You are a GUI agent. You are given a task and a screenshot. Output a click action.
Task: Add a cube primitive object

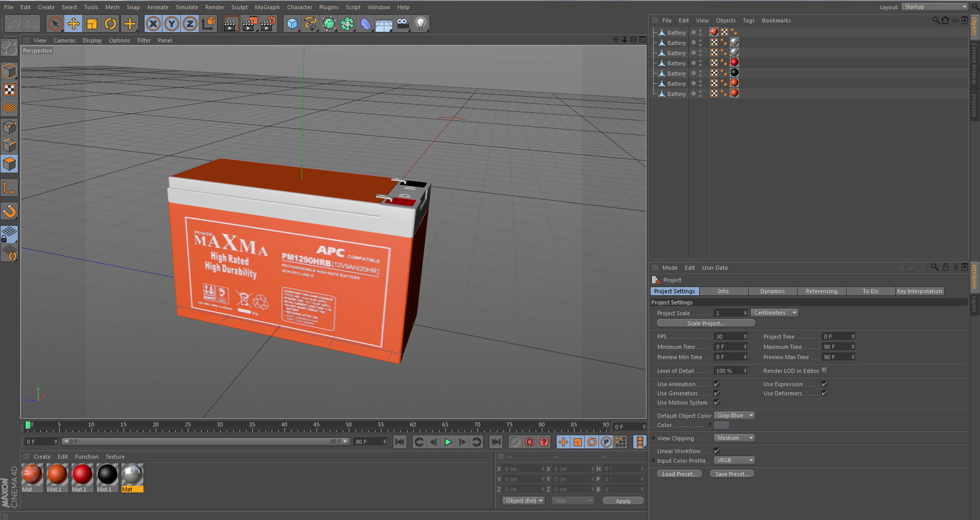click(x=292, y=23)
